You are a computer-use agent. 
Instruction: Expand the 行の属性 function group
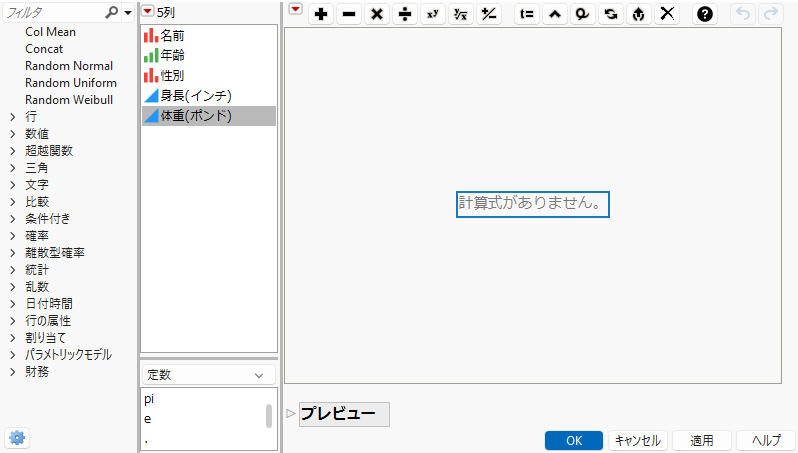pos(13,321)
